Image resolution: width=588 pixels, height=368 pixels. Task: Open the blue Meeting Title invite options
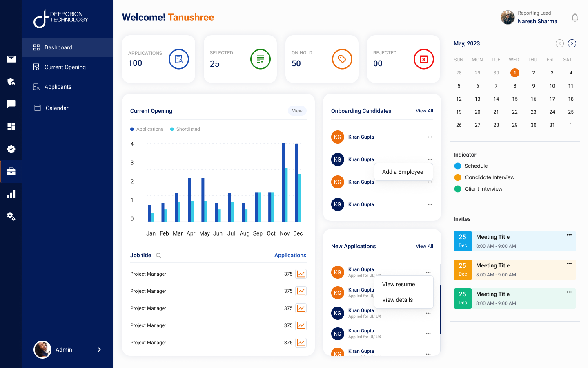(x=569, y=235)
